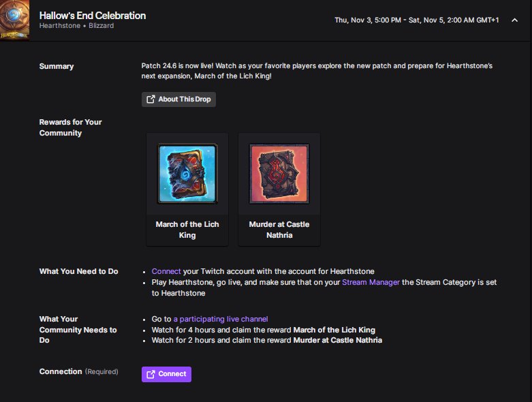532x402 pixels.
Task: Open the About This Drop button
Action: coord(178,99)
